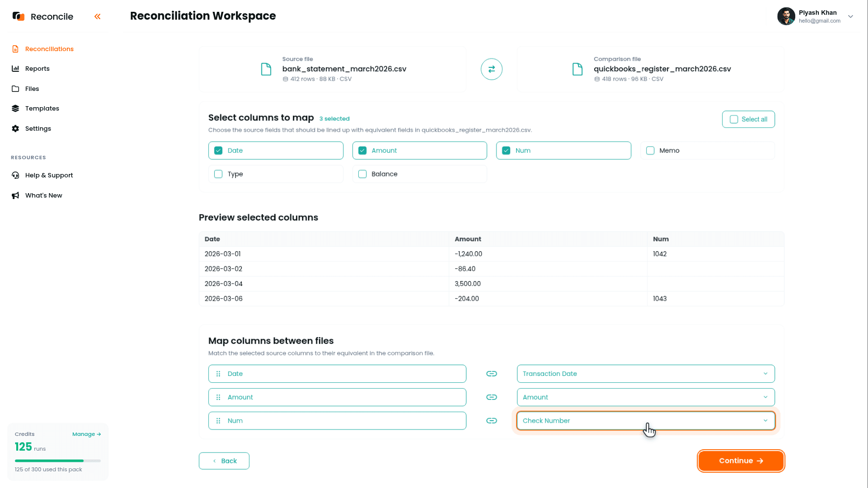Open Reports in the sidebar
868x488 pixels.
click(37, 69)
